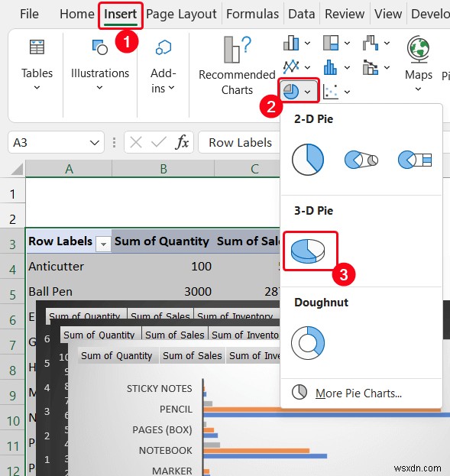
Task: Open the Tables group icon
Action: 37,47
